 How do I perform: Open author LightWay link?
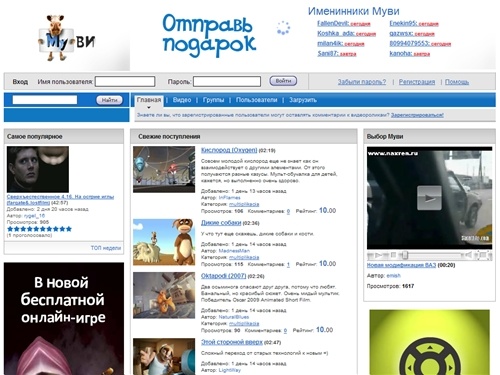229,370
